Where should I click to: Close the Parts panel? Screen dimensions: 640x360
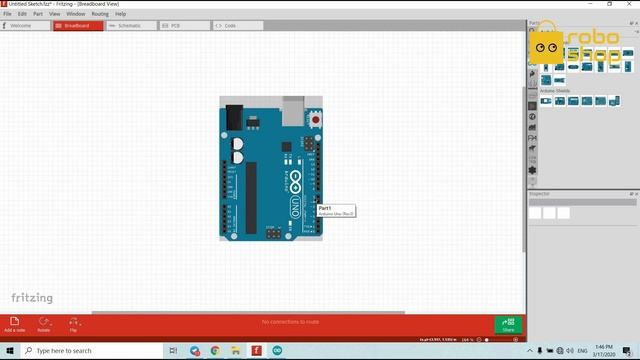tap(636, 23)
